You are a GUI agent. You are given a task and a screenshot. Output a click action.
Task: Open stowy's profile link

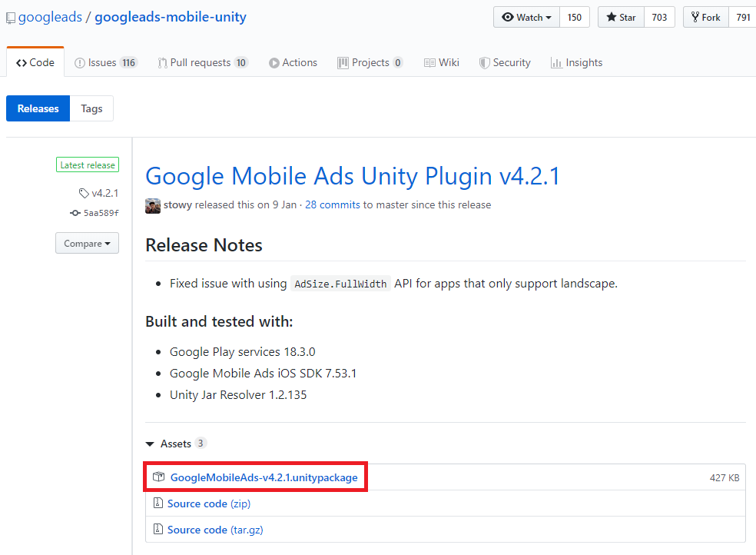(178, 205)
